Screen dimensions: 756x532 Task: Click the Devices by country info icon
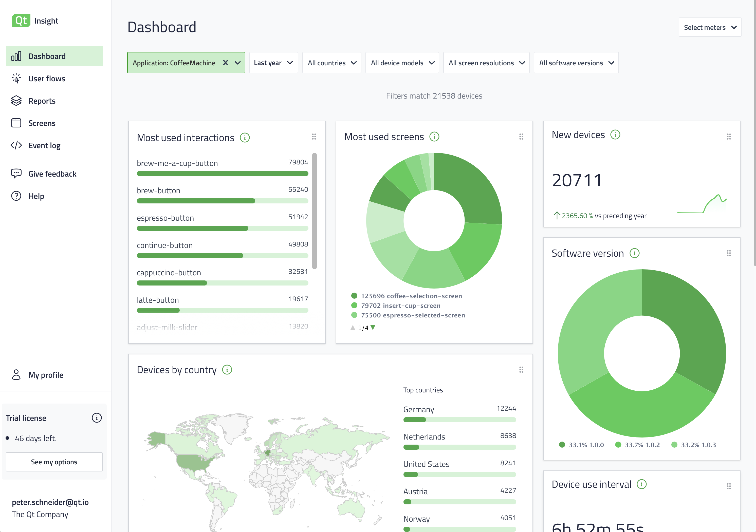coord(227,370)
